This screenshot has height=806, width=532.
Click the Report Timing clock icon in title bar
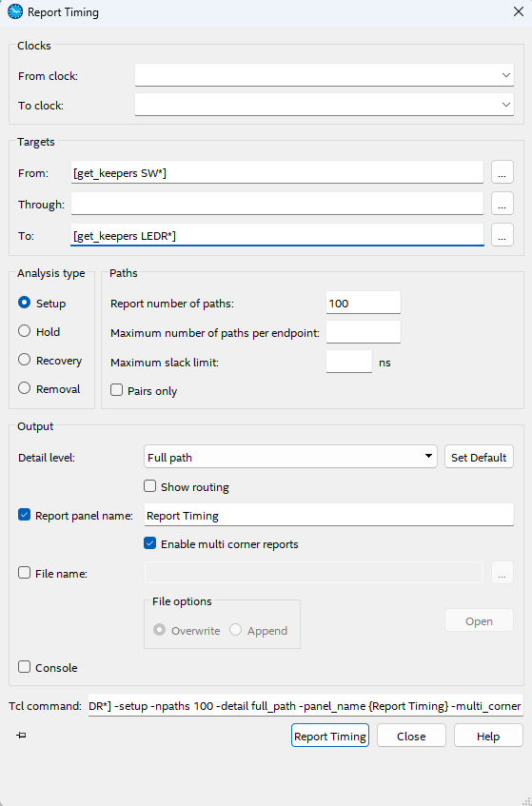[15, 11]
